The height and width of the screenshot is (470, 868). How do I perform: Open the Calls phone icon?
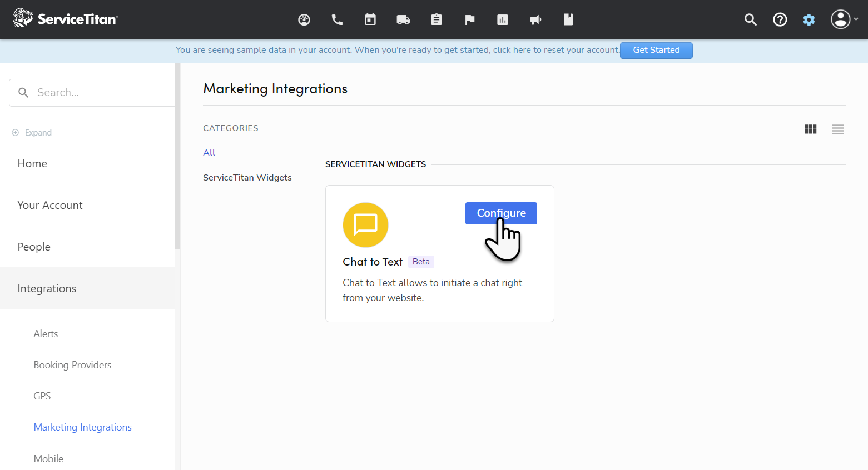[x=337, y=20]
